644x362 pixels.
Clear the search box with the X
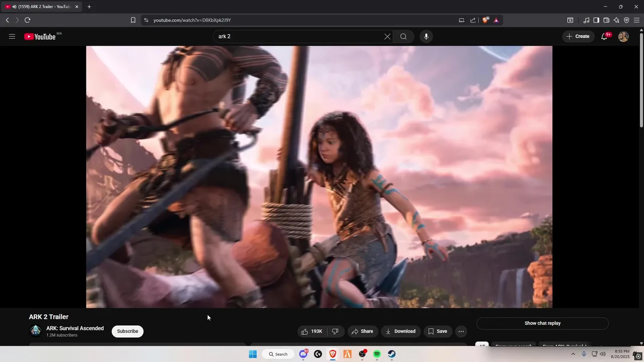(x=387, y=36)
